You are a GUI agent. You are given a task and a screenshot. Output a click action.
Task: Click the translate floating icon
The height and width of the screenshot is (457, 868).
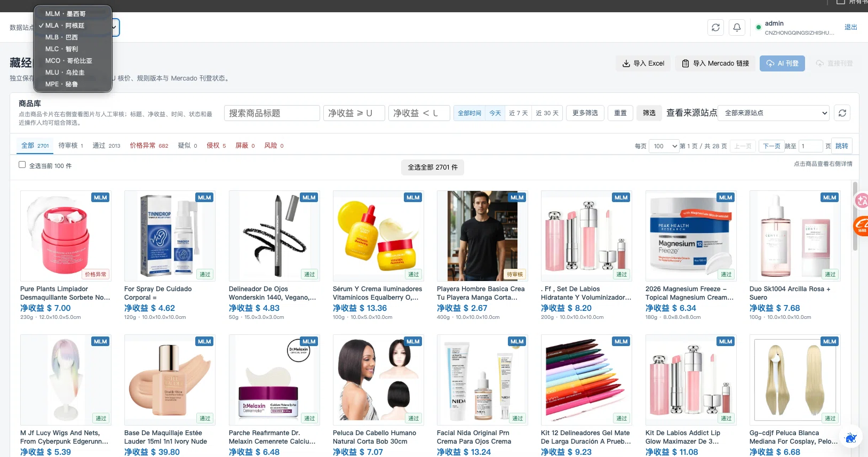click(861, 201)
